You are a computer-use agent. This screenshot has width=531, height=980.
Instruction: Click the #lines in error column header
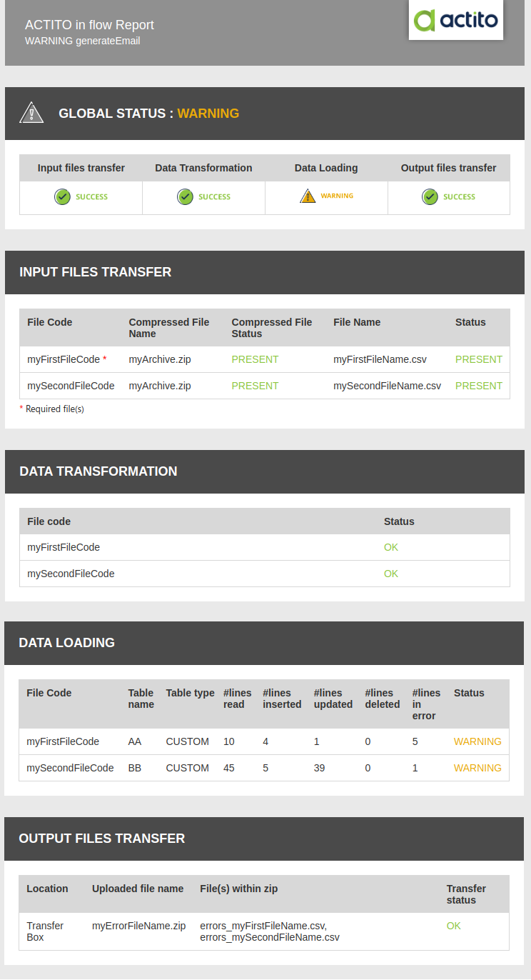[x=426, y=704]
